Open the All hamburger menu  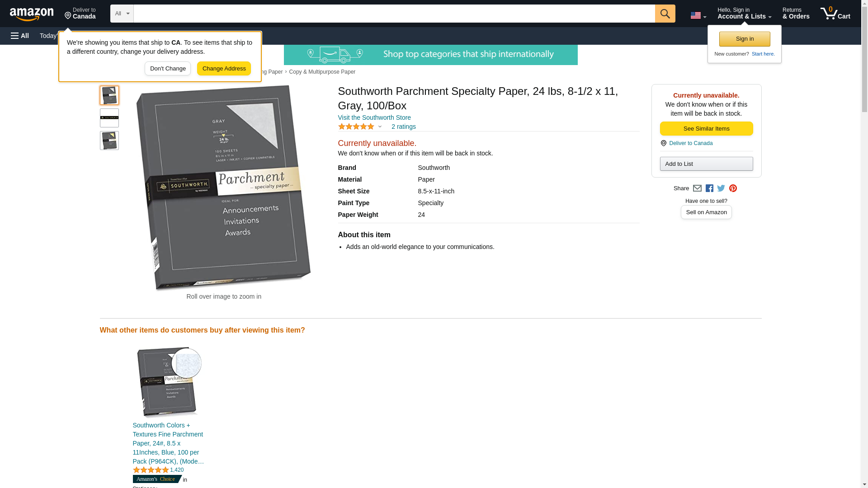click(x=20, y=36)
